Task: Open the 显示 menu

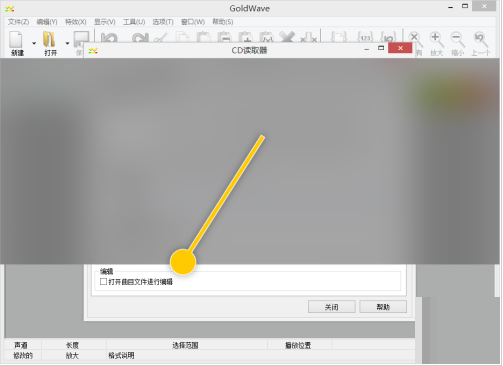Action: (x=104, y=22)
